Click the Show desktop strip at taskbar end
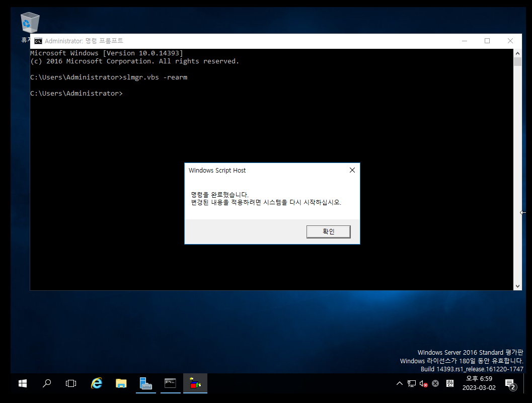532x403 pixels. [x=524, y=383]
